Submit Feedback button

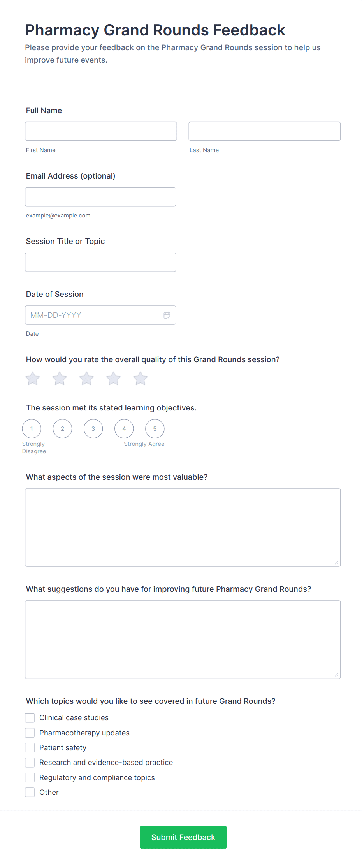click(183, 837)
